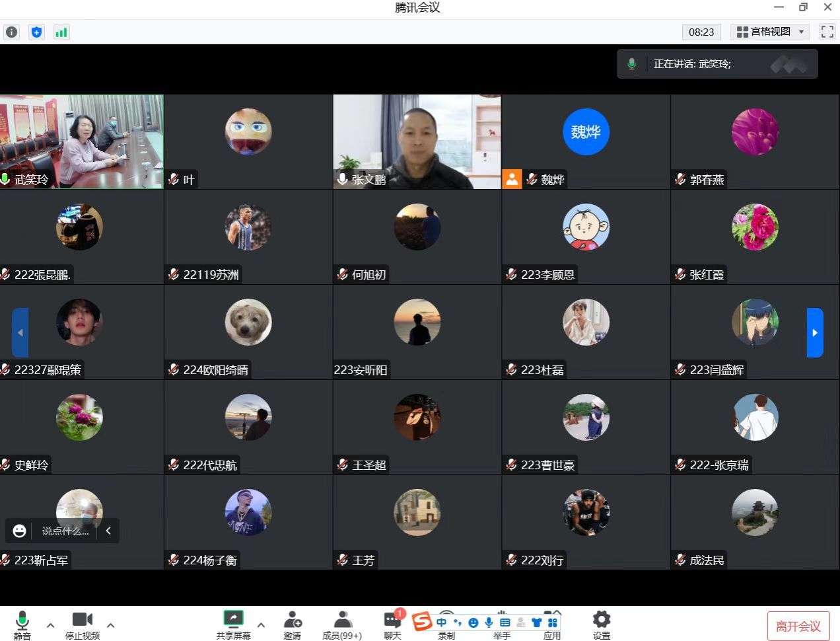Click the Sogou input method S icon
Screen dimensions: 840x641
(422, 622)
